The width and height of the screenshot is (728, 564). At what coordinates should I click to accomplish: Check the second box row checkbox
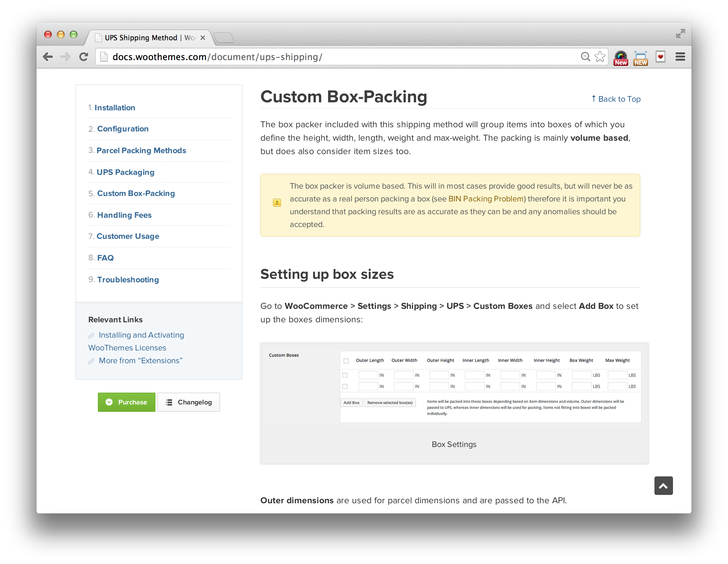pyautogui.click(x=345, y=387)
